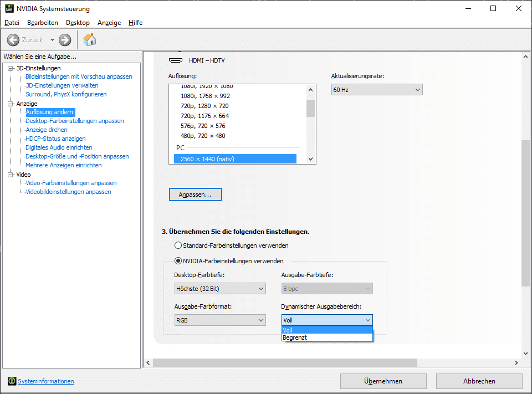
Task: Open Bildeinstellungen mit Vorschau anpassen
Action: point(79,76)
